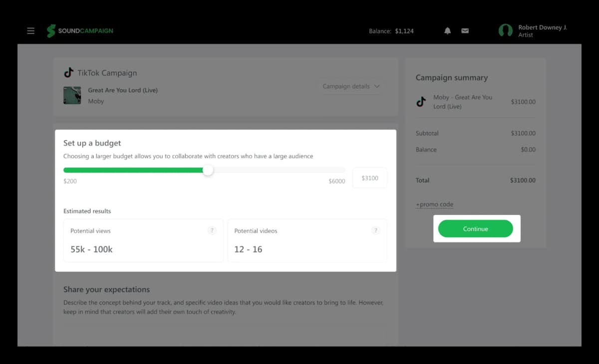Click the $6000 maximum budget label
Viewport: 599px width, 364px height.
click(x=337, y=181)
